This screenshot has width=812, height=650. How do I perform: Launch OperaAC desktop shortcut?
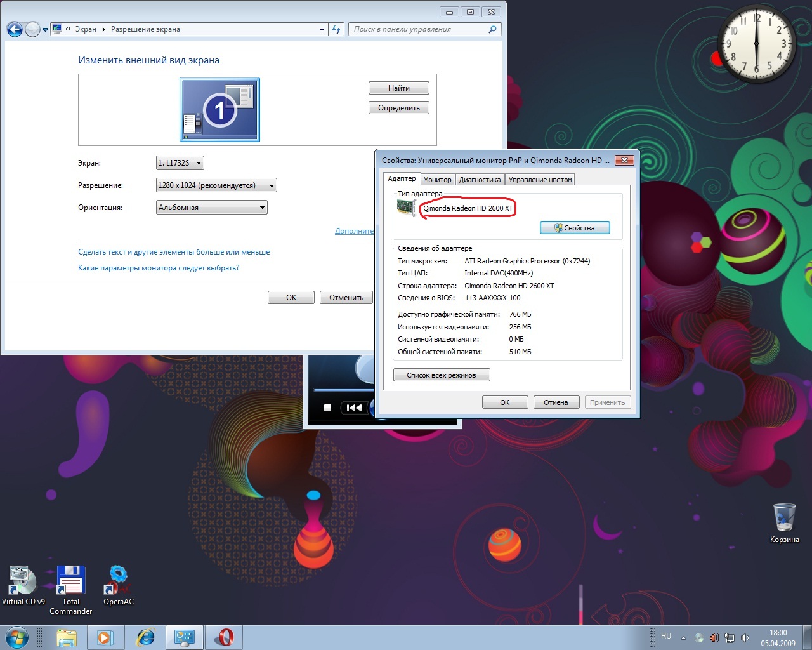[x=118, y=581]
